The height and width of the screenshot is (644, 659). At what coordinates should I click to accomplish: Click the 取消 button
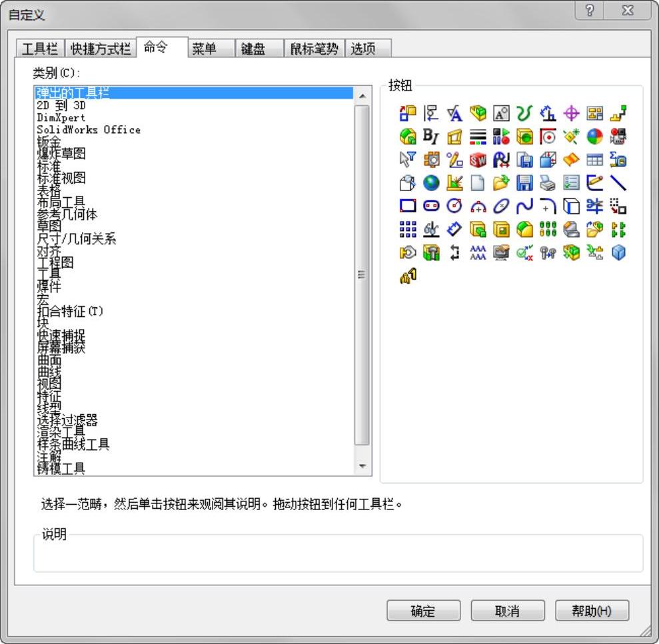click(x=508, y=611)
